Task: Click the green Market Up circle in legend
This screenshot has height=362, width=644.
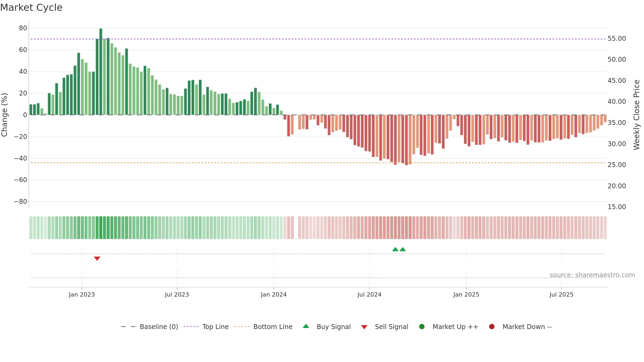Action: (422, 327)
